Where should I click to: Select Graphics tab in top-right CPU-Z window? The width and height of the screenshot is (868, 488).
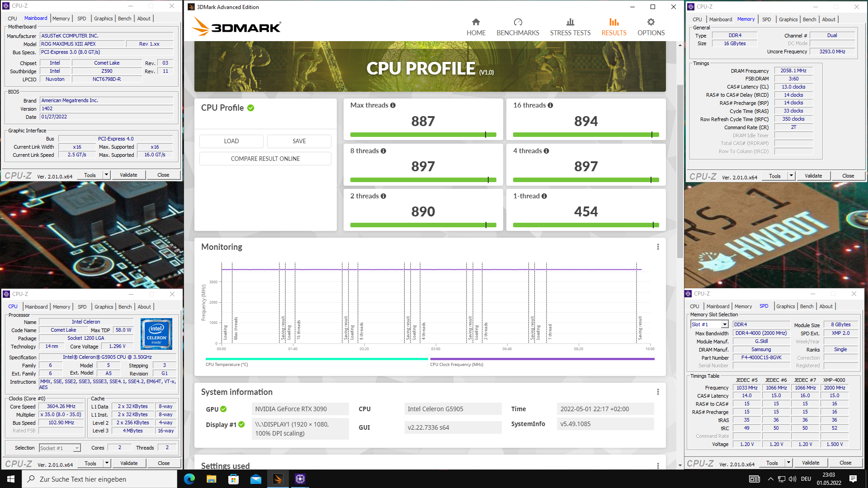(x=788, y=19)
